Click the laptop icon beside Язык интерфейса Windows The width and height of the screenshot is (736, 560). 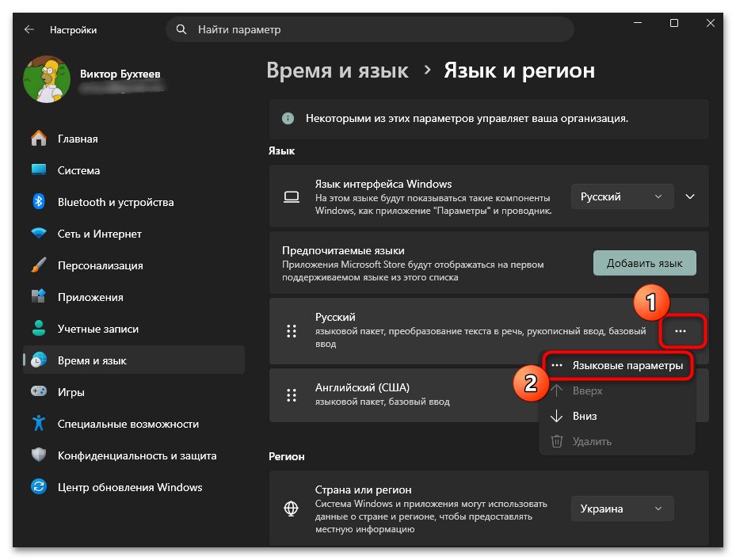(292, 196)
